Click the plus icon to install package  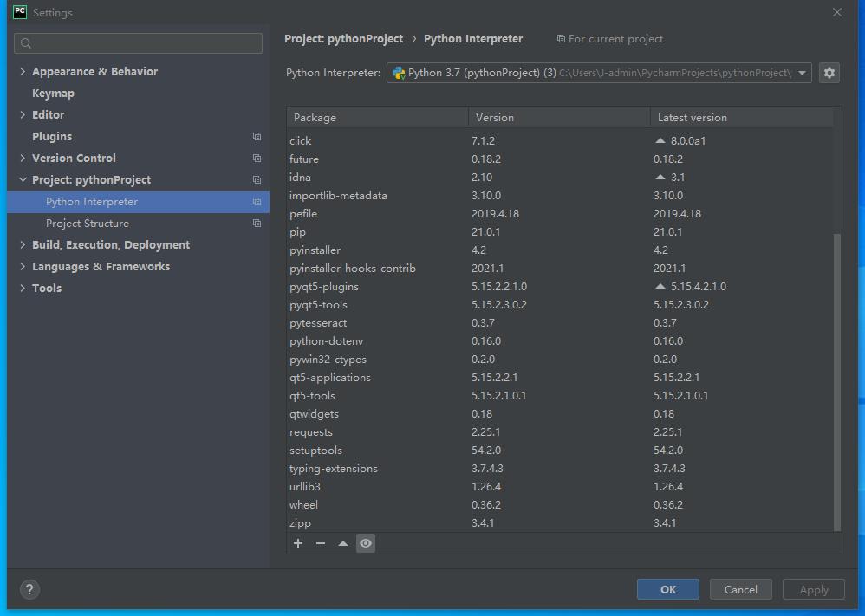(x=298, y=543)
